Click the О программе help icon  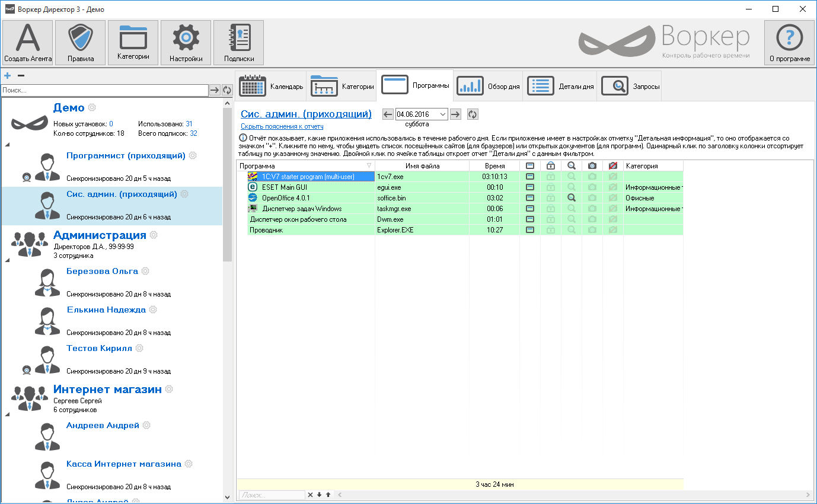click(789, 43)
